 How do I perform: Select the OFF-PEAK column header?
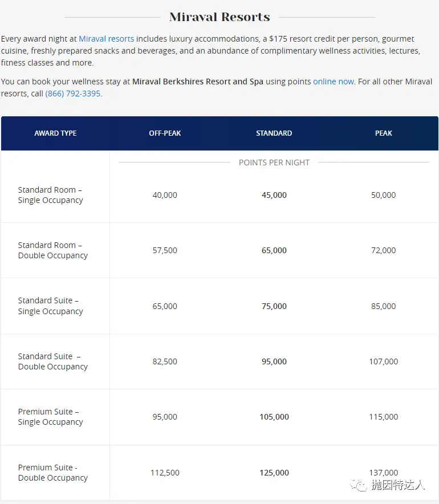[165, 133]
